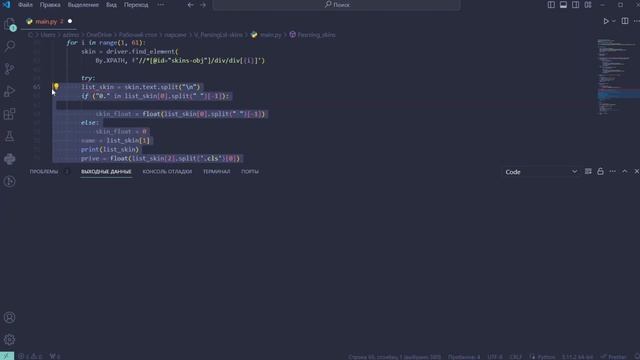This screenshot has width=640, height=360.
Task: Open the Правка menu
Action: pos(50,5)
